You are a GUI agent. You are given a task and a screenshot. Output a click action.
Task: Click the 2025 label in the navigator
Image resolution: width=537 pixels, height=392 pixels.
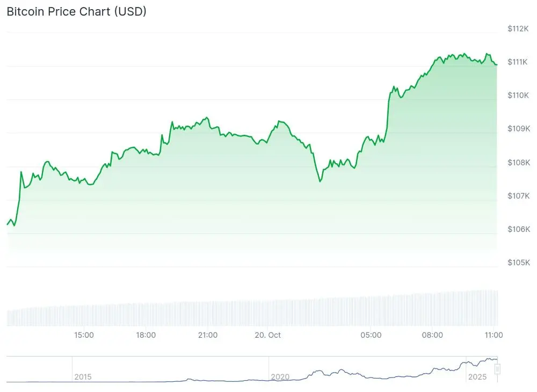(477, 377)
